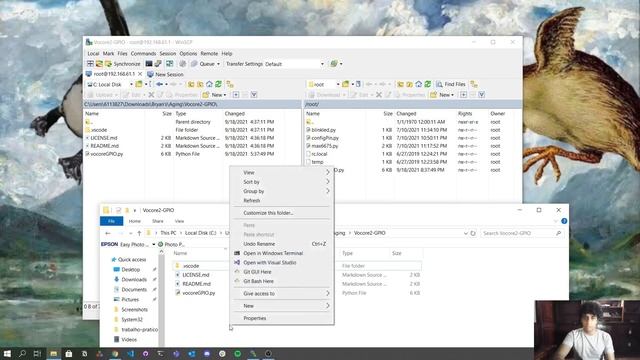
Task: Click the Explorer back navigation arrow
Action: 108,233
